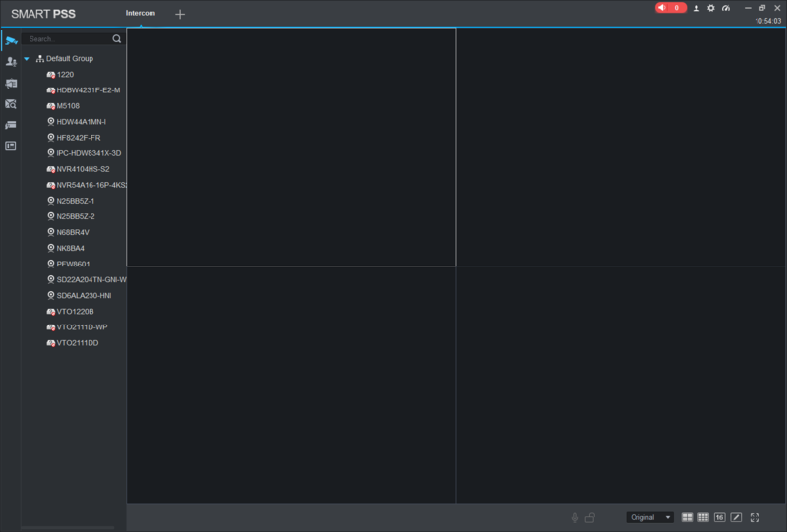Enter full screen view
Viewport: 787px width, 532px height.
(x=755, y=517)
